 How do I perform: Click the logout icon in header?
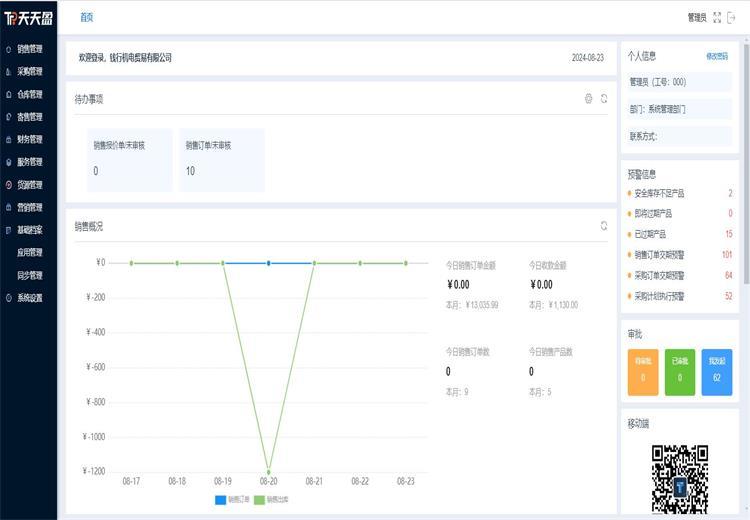[731, 18]
